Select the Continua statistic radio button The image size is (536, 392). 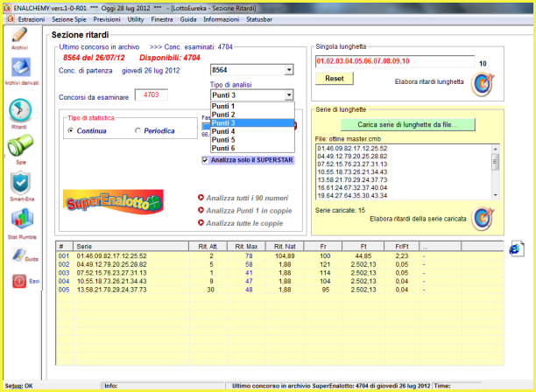pos(71,130)
